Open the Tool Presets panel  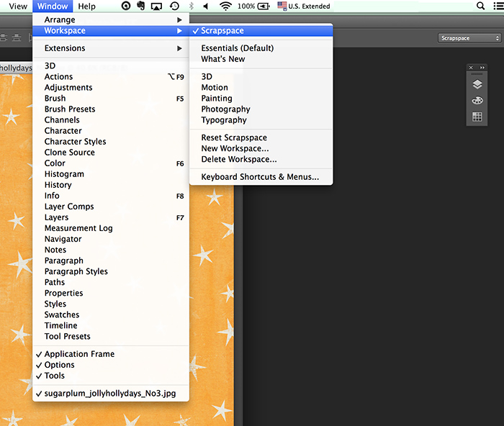[111, 336]
